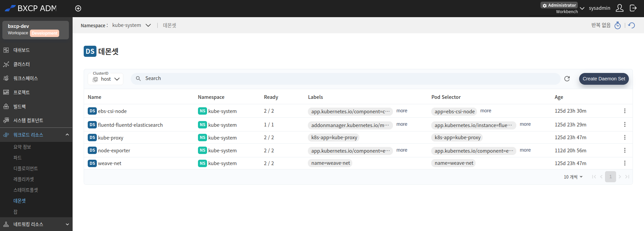
Task: Select page 1 in pagination
Action: click(610, 177)
